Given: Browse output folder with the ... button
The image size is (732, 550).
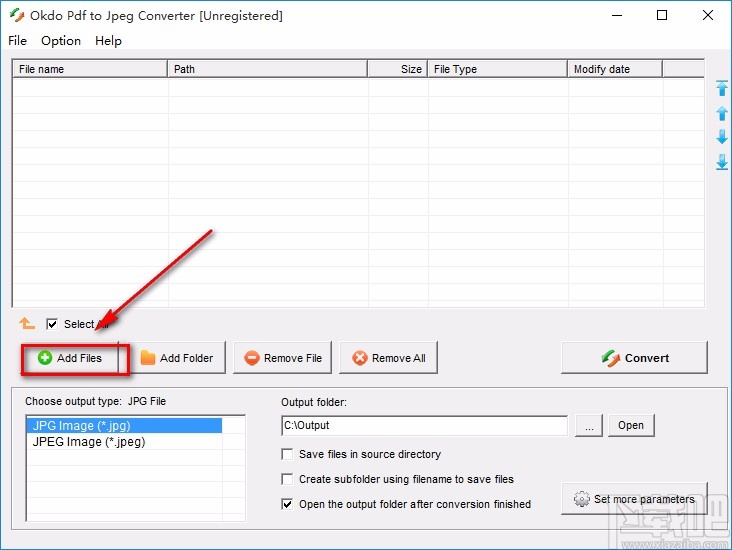Looking at the screenshot, I should tap(589, 425).
